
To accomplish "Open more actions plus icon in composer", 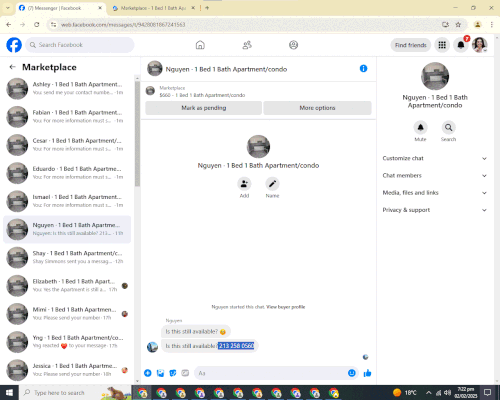I will tap(148, 373).
